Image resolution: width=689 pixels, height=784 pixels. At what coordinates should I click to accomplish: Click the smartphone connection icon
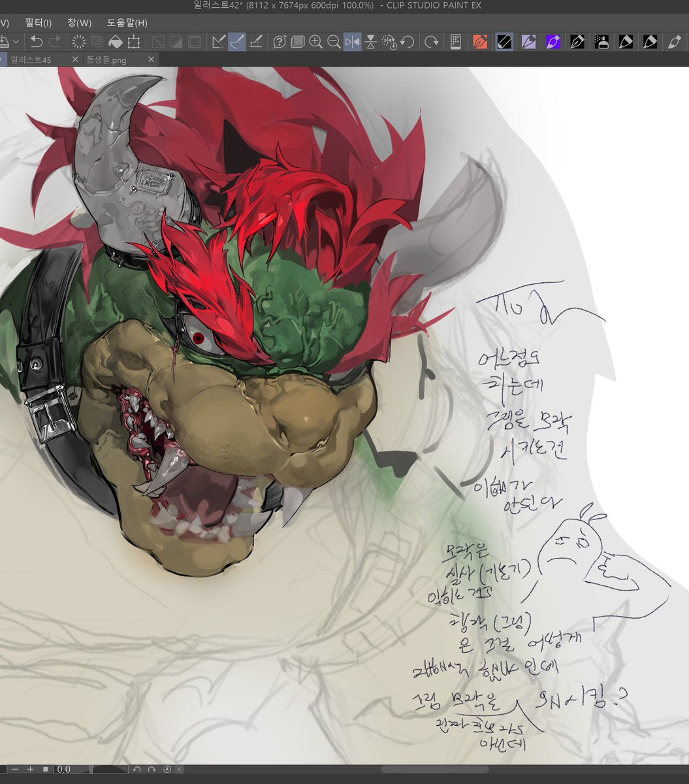click(456, 42)
